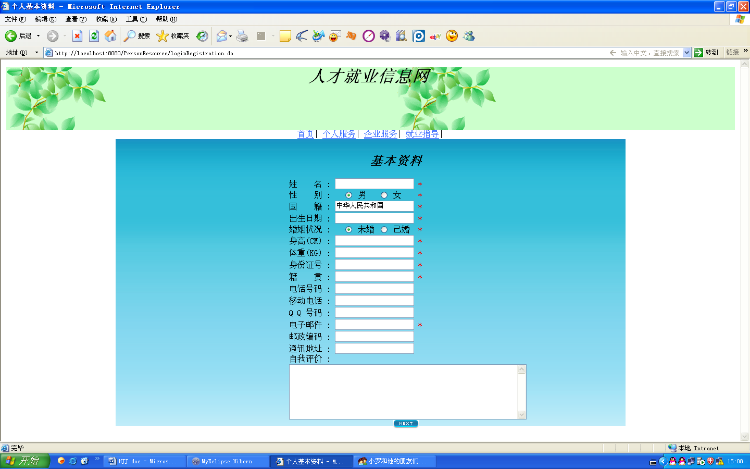Viewport: 750px width, 469px height.
Task: Click the 链接 (Links) toolbar label
Action: click(732, 52)
